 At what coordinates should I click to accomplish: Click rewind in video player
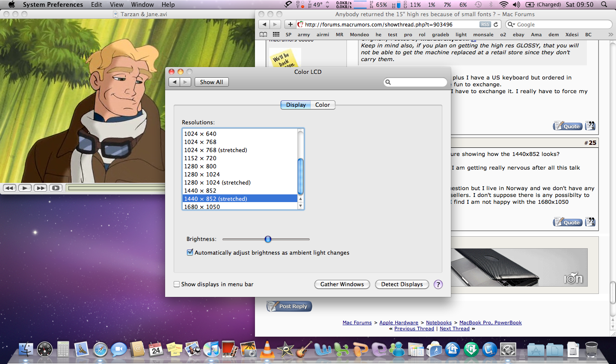coord(10,188)
